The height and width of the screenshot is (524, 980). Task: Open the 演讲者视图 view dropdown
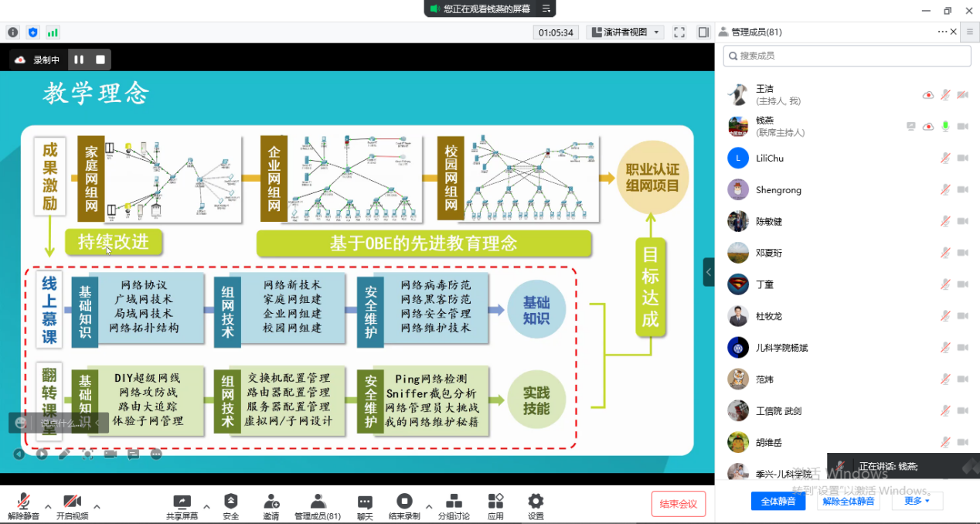point(624,32)
